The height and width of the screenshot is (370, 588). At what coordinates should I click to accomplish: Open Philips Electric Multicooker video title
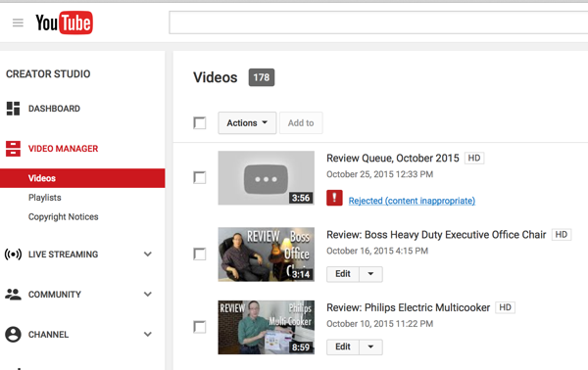[x=408, y=307]
